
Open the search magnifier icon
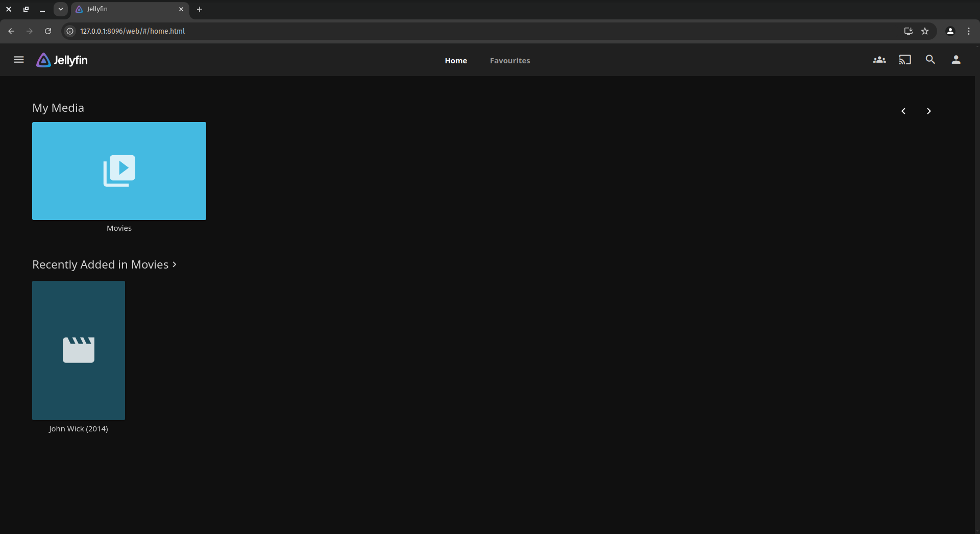pyautogui.click(x=930, y=60)
